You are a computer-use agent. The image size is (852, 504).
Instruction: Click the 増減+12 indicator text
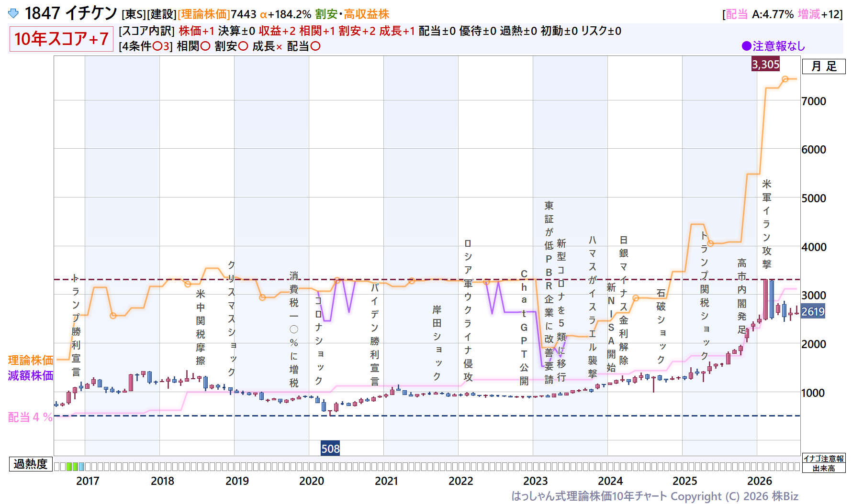click(818, 14)
